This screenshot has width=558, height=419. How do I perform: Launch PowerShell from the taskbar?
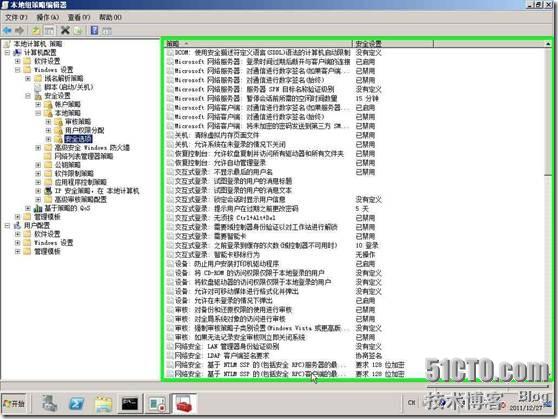[77, 404]
